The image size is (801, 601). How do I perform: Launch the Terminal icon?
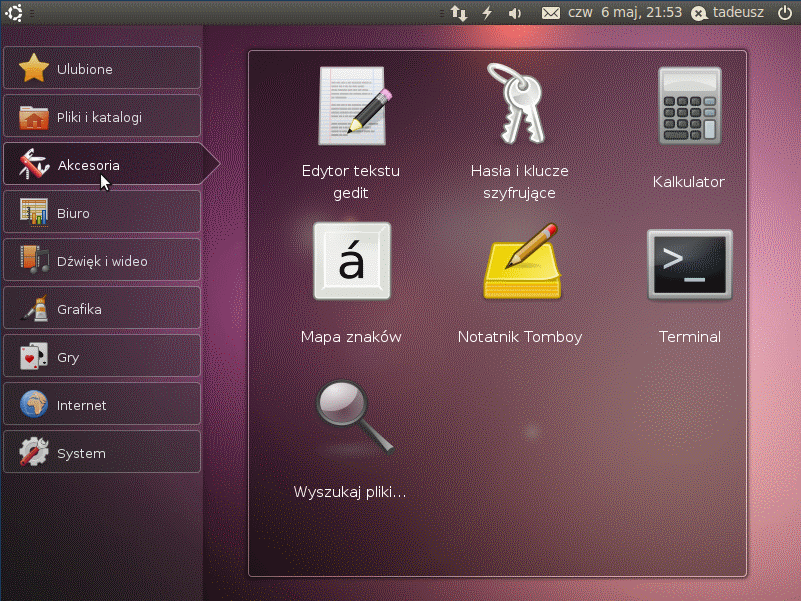689,264
